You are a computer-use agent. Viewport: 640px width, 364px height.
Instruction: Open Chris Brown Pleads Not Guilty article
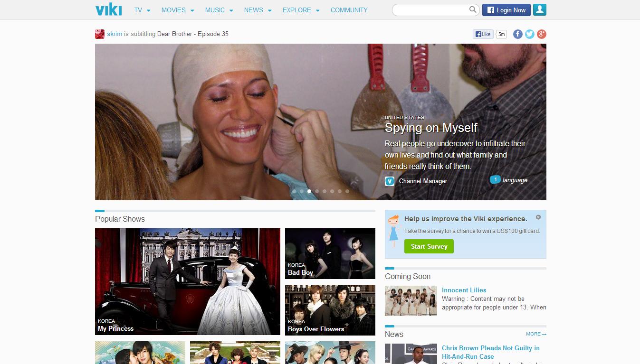490,352
